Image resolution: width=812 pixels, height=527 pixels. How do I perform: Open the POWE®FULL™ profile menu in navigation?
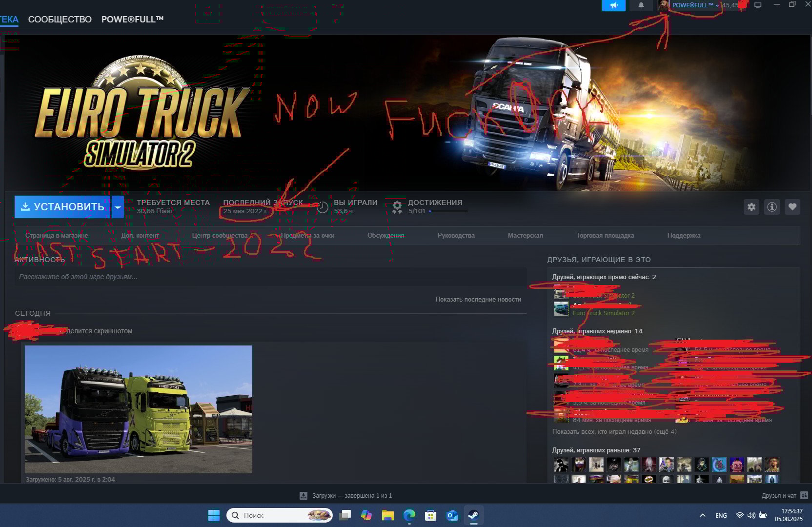132,20
